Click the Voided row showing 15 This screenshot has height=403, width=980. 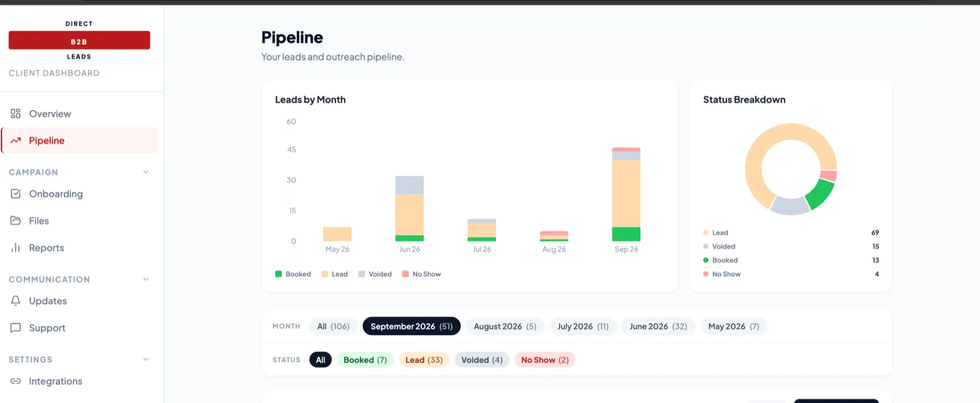coord(791,246)
